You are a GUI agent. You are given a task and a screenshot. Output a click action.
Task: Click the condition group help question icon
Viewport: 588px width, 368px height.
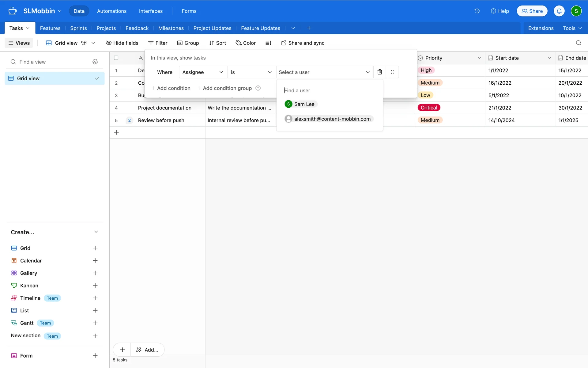[258, 88]
